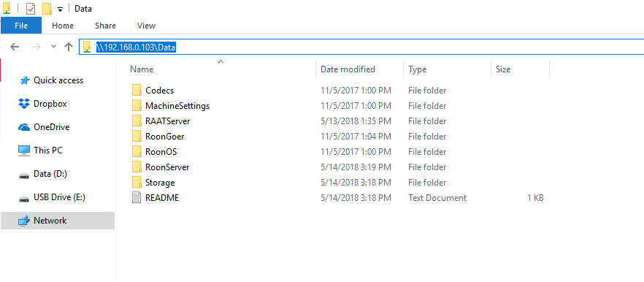The width and height of the screenshot is (644, 282).
Task: Click the RoonGoer folder icon
Action: tap(137, 136)
